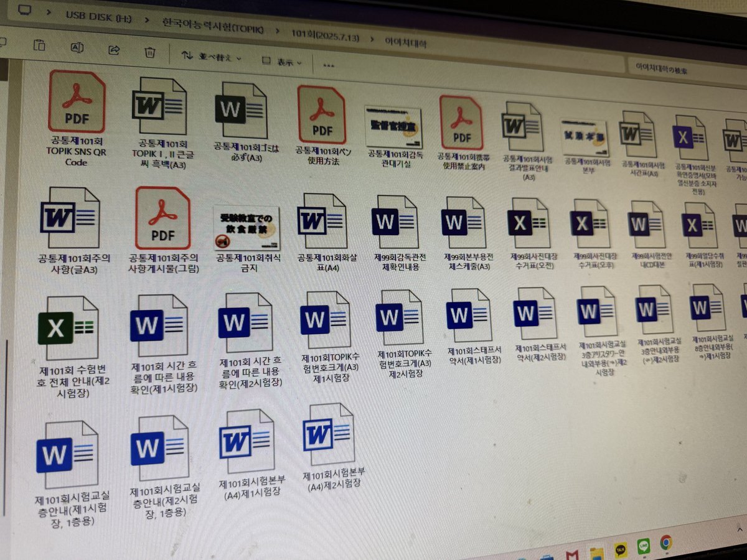Open File Explorer from the taskbar

coord(596,553)
